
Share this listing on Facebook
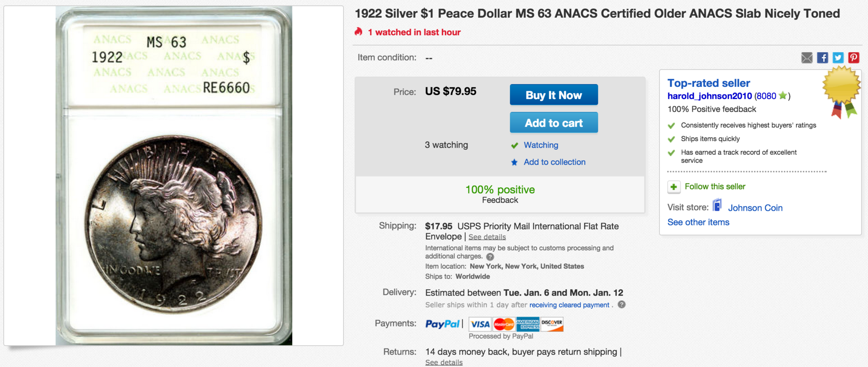point(822,58)
